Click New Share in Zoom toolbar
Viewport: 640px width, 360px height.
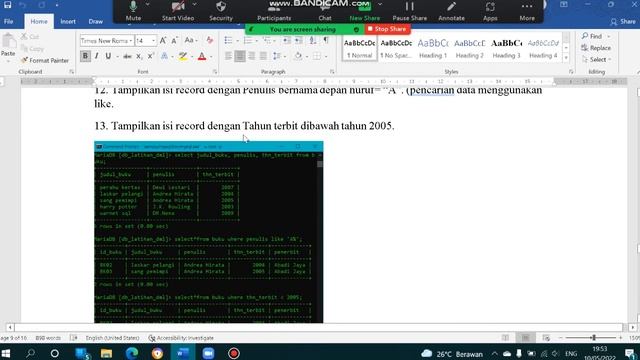click(364, 11)
